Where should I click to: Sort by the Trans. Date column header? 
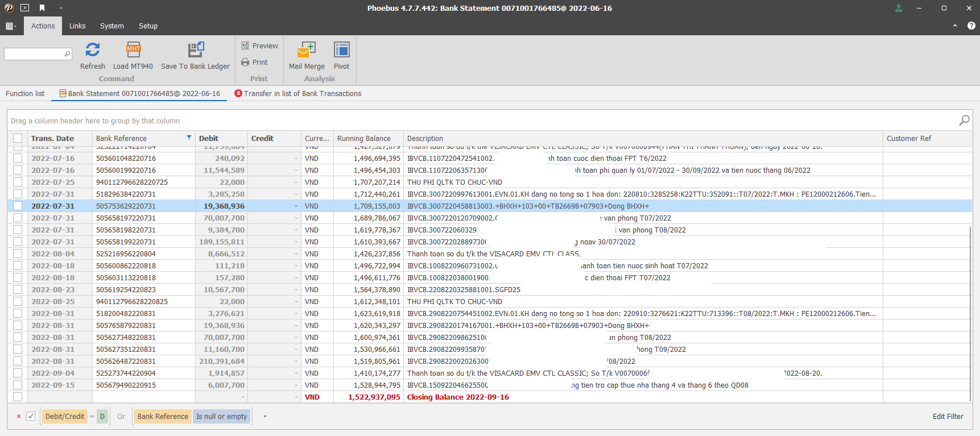(x=59, y=138)
